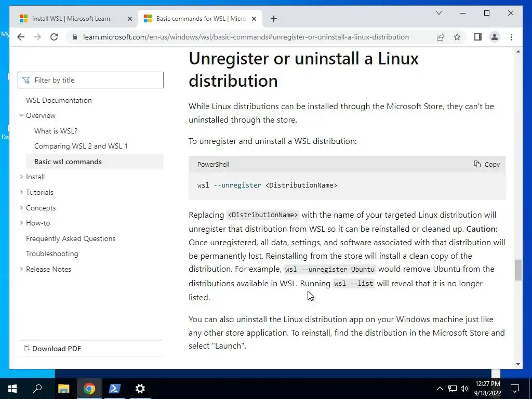Open Windows taskbar search
Screen dimensions: 532x399
[x=37, y=389]
